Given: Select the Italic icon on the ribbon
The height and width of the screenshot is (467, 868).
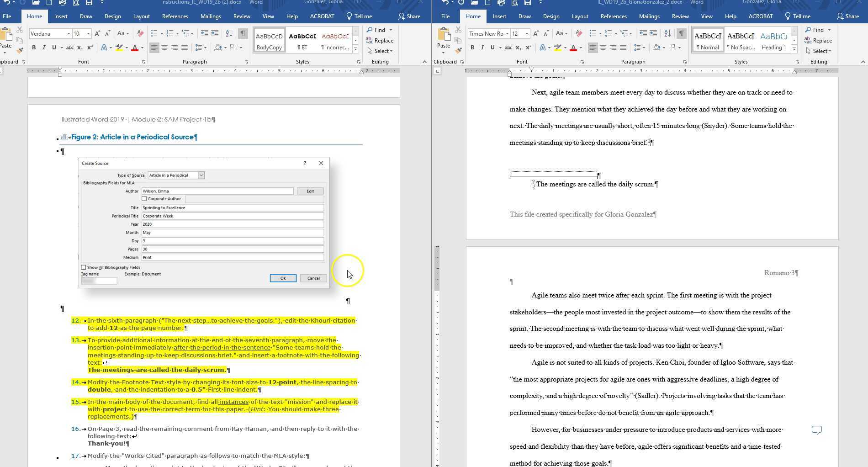Looking at the screenshot, I should coord(44,47).
